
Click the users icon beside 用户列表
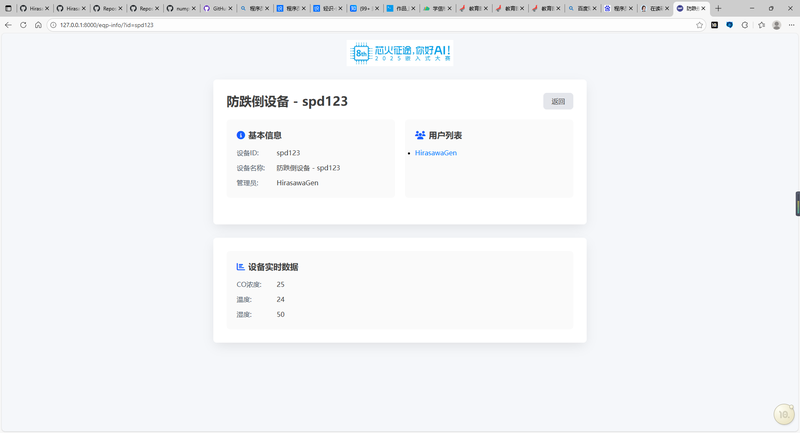[x=420, y=135]
